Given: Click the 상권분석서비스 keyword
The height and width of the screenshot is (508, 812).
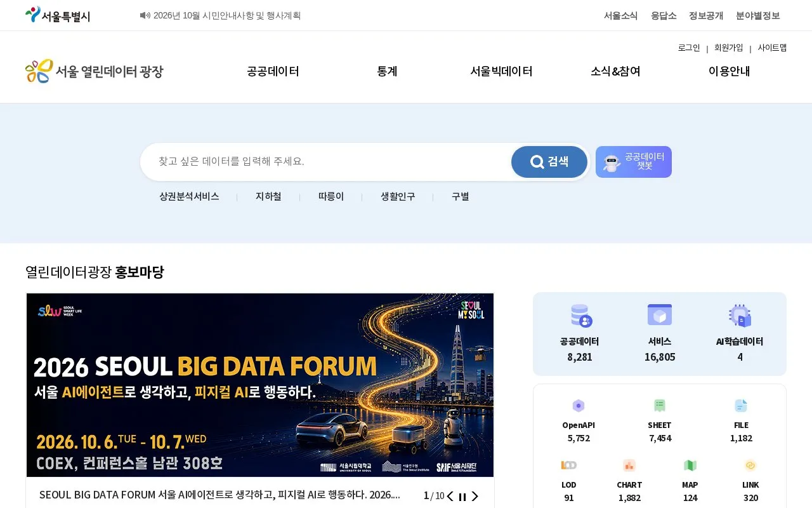Looking at the screenshot, I should pos(189,197).
